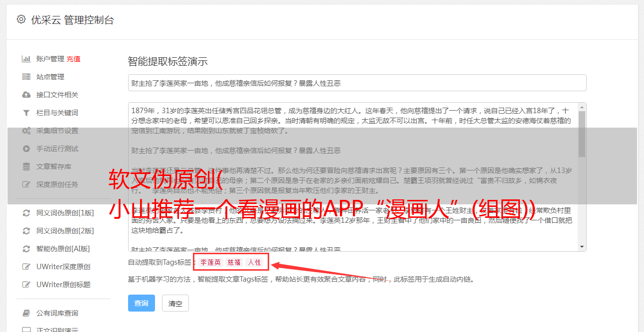Focus the article title input field
The height and width of the screenshot is (332, 644).
[x=357, y=83]
